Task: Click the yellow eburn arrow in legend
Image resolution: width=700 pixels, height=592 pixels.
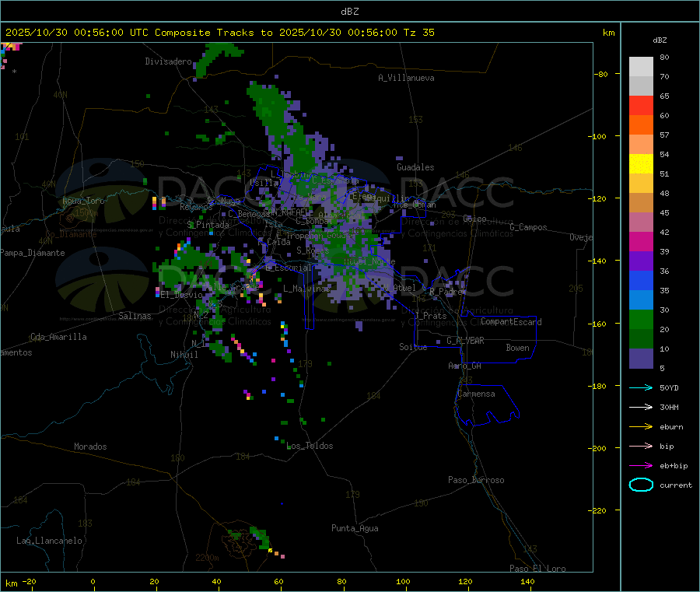Action: tap(641, 427)
